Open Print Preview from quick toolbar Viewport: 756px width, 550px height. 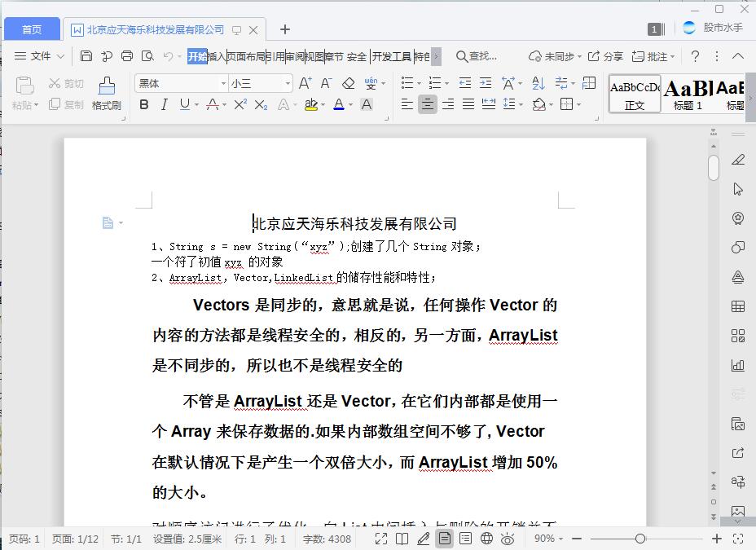click(147, 56)
